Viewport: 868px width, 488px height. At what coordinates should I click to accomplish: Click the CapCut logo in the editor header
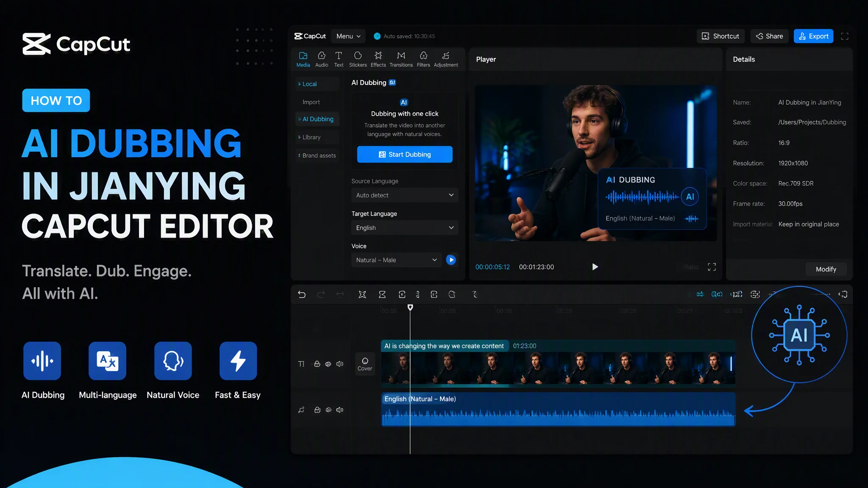(x=310, y=36)
